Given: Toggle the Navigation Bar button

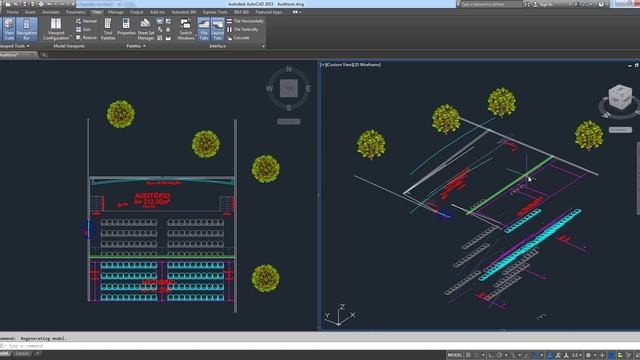Looking at the screenshot, I should [x=27, y=29].
